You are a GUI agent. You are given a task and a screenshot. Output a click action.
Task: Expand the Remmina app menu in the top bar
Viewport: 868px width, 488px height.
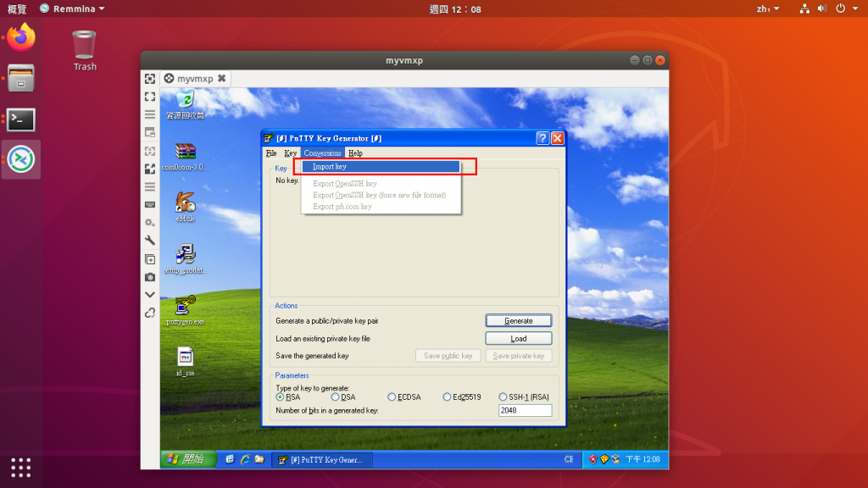coord(72,8)
